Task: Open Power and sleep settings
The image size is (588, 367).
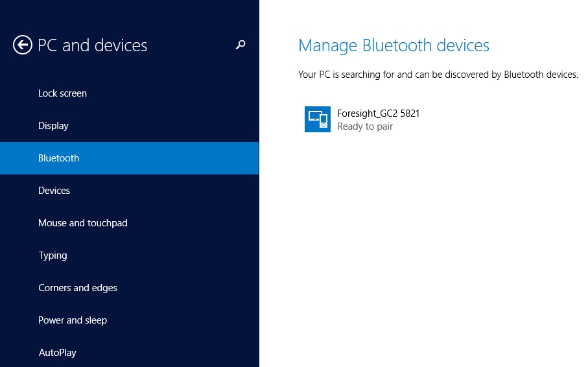Action: [x=130, y=320]
